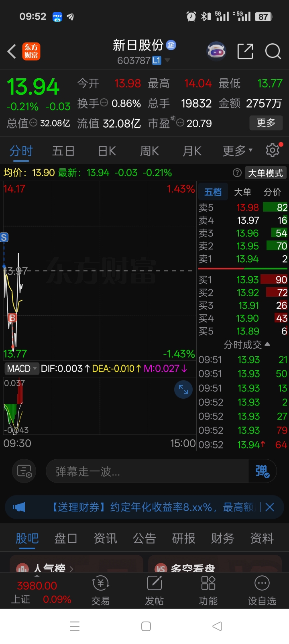Tap the 多空看盘 card

pos(215,564)
